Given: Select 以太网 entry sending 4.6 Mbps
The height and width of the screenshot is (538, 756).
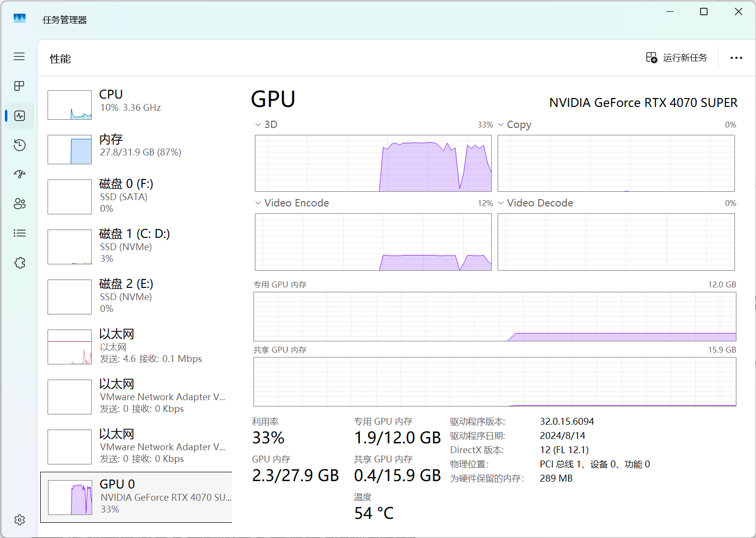Looking at the screenshot, I should [x=136, y=346].
